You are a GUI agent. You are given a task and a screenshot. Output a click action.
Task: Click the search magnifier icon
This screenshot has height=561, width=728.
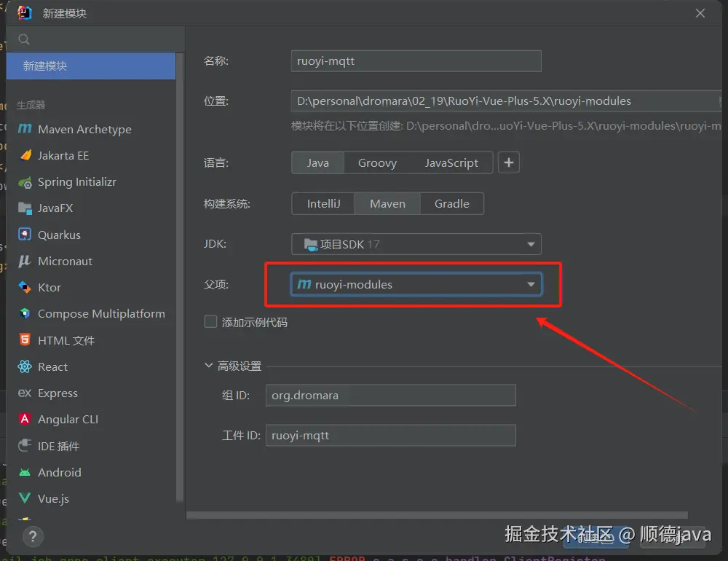pyautogui.click(x=24, y=39)
